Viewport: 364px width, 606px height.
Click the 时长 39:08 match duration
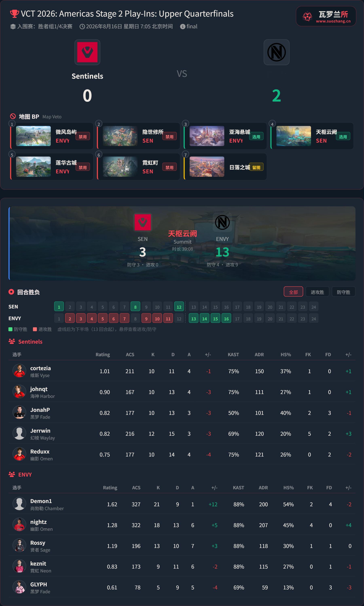click(x=182, y=249)
